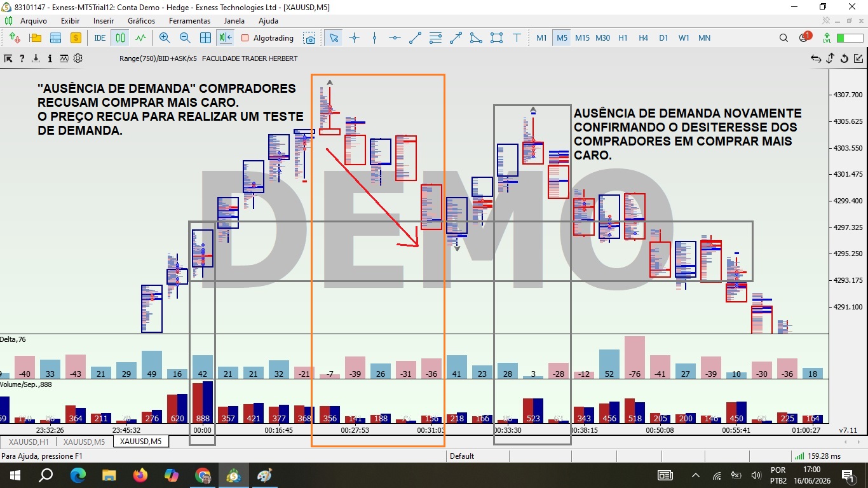
Task: Open Microsoft Edge from the taskbar
Action: pyautogui.click(x=78, y=475)
